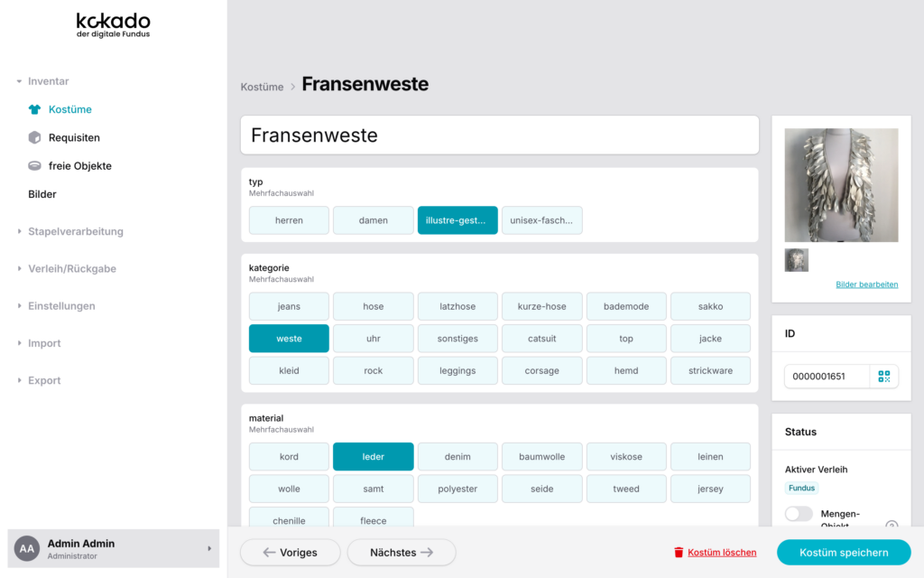924x578 pixels.
Task: Click the Requisiten cube icon
Action: 35,137
